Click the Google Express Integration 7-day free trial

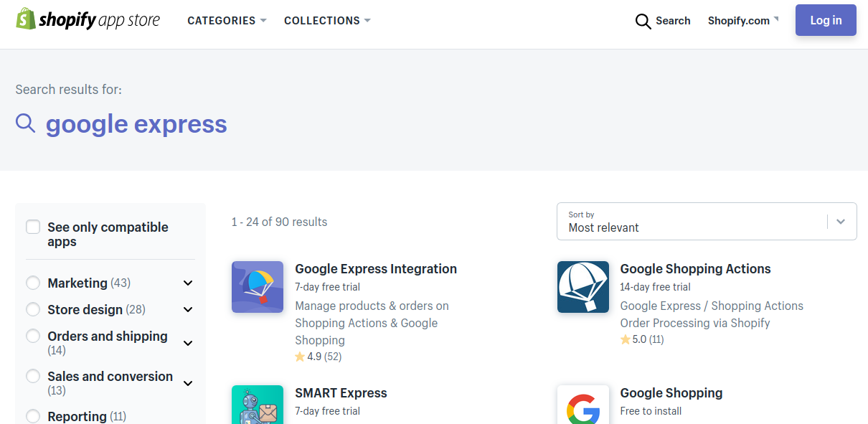pos(328,287)
